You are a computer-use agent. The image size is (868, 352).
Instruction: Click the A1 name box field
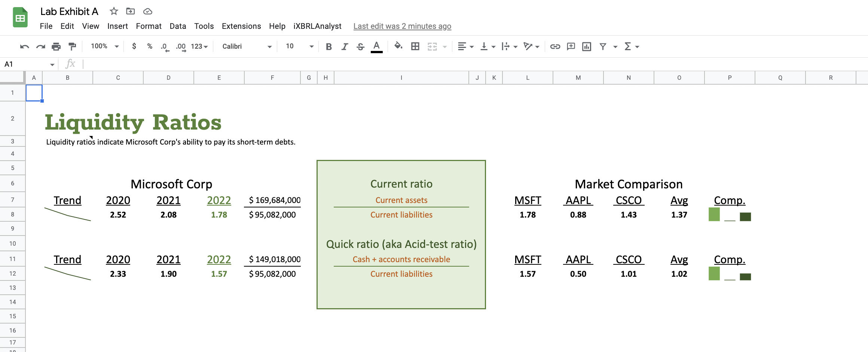[25, 64]
